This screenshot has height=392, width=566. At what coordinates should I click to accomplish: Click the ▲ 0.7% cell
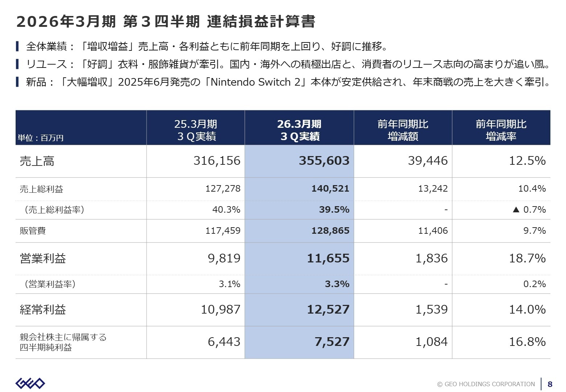tap(530, 209)
